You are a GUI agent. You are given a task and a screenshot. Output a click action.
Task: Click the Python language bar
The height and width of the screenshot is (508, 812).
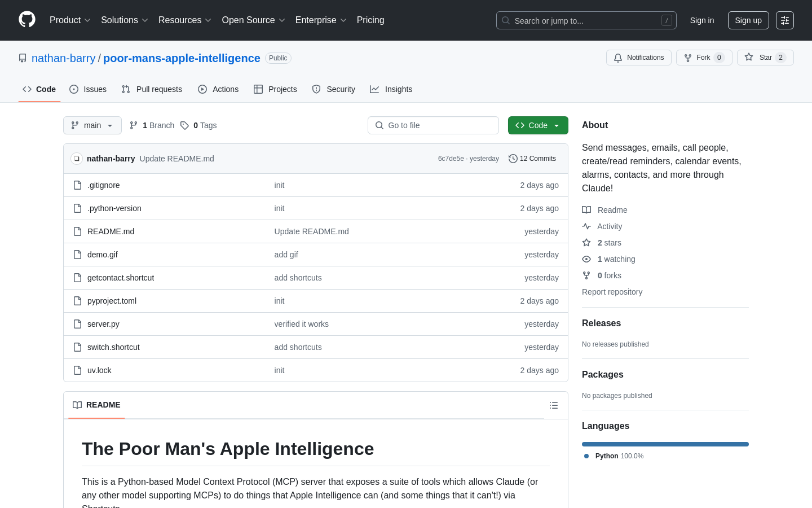tap(665, 444)
